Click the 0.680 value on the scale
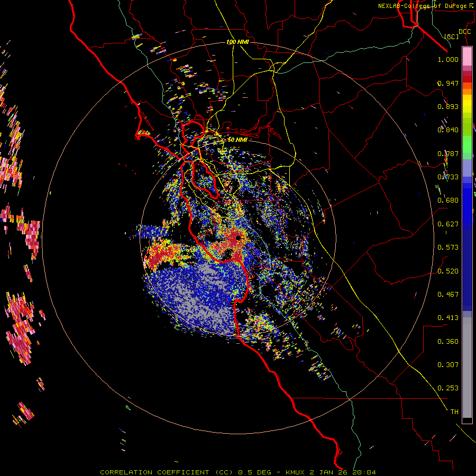Viewport: 476px width, 476px height. [x=448, y=200]
